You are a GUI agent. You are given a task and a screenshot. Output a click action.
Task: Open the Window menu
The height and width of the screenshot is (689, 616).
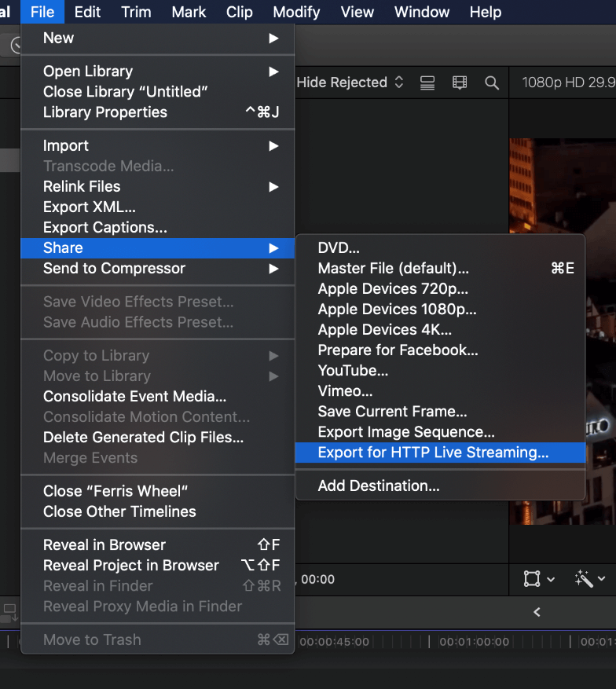click(421, 12)
